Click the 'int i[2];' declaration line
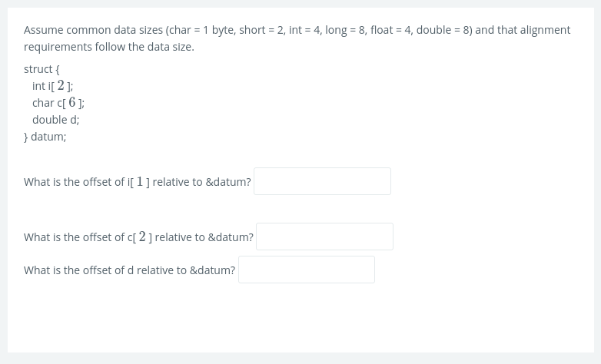This screenshot has height=364, width=601. (52, 85)
